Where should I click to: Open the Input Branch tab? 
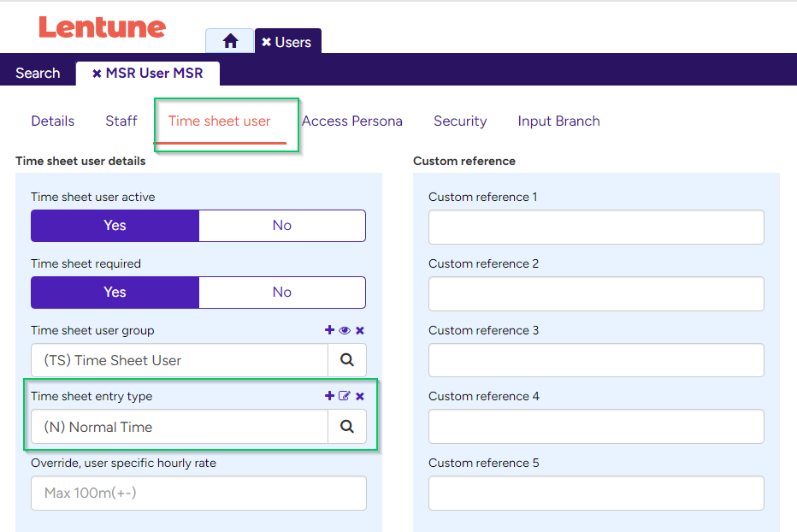[558, 121]
